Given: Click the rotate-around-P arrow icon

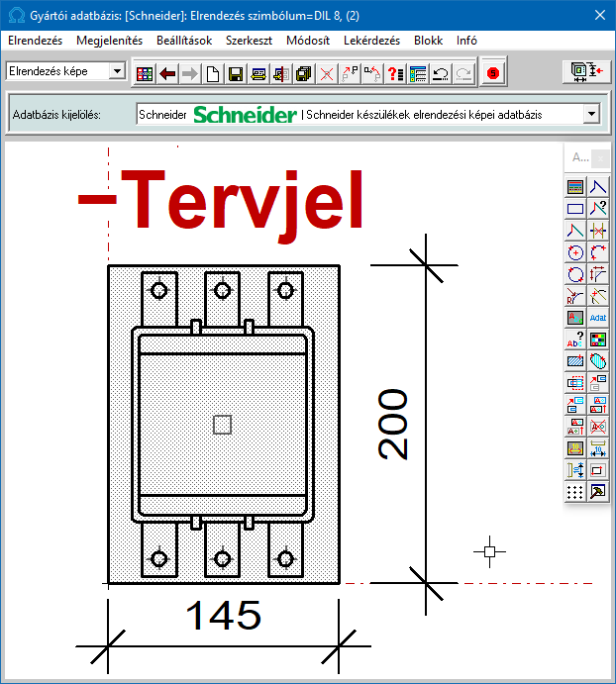Looking at the screenshot, I should (372, 73).
